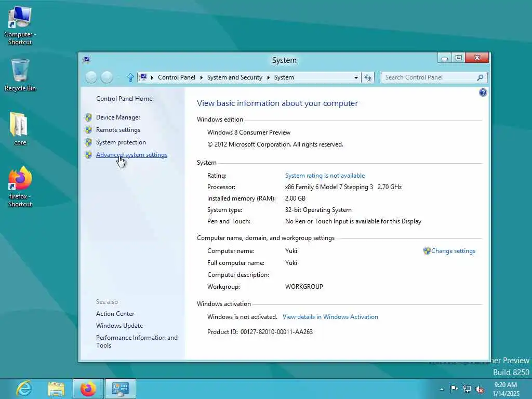Select Control Panel in the breadcrumb

pos(177,78)
